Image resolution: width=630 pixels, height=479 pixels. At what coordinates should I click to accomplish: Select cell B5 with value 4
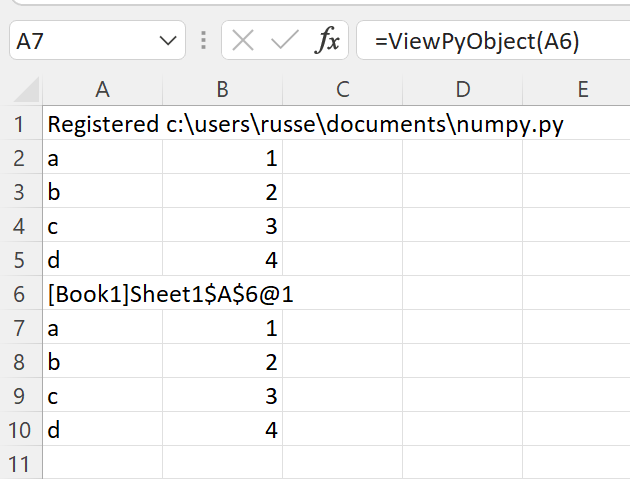coord(223,260)
